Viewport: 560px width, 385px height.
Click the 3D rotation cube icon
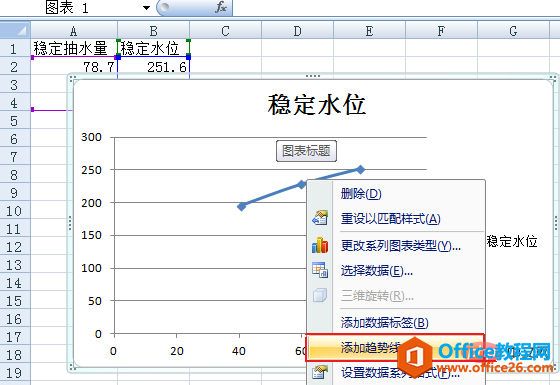(x=320, y=295)
